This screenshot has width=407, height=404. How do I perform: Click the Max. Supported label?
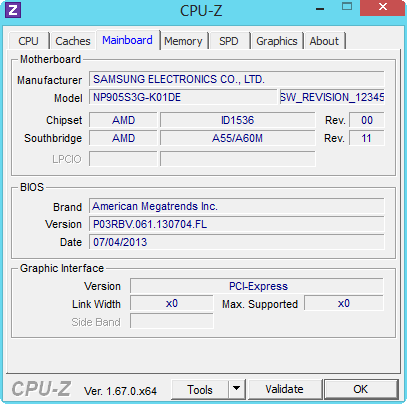tap(260, 304)
